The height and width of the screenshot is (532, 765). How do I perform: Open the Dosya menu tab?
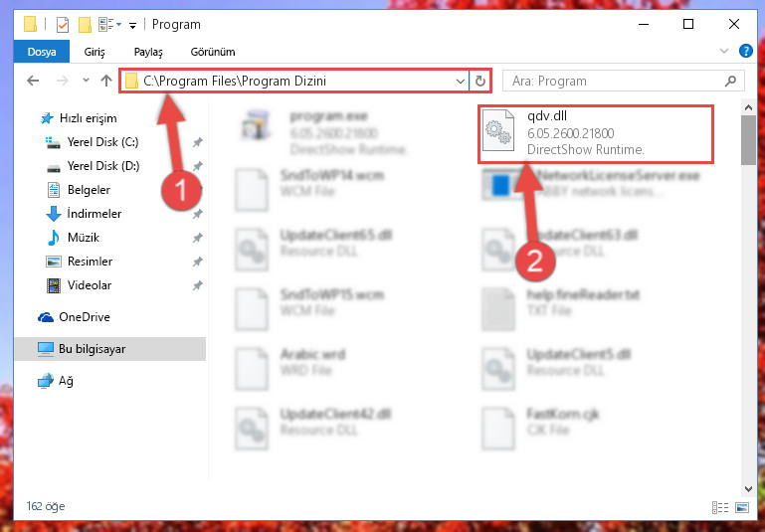click(x=42, y=52)
